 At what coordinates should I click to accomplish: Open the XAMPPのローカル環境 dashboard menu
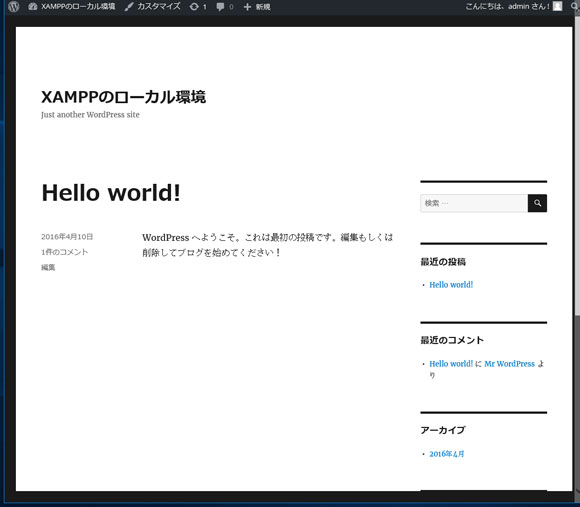pyautogui.click(x=72, y=7)
